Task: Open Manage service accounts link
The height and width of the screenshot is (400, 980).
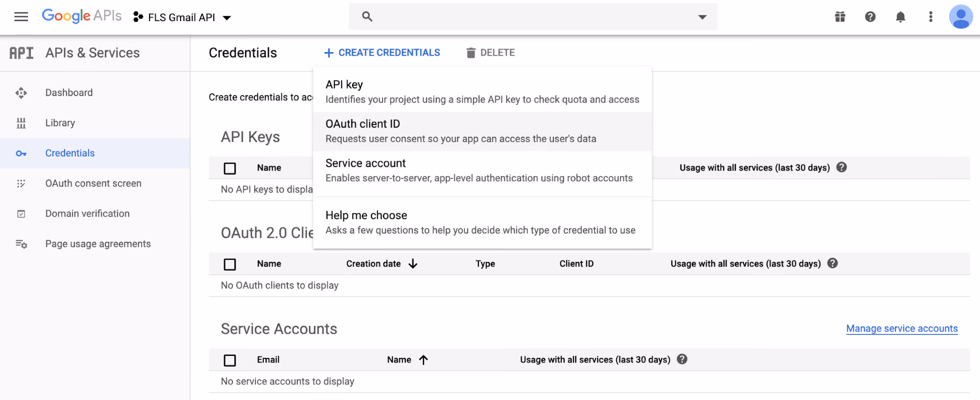Action: click(x=902, y=328)
